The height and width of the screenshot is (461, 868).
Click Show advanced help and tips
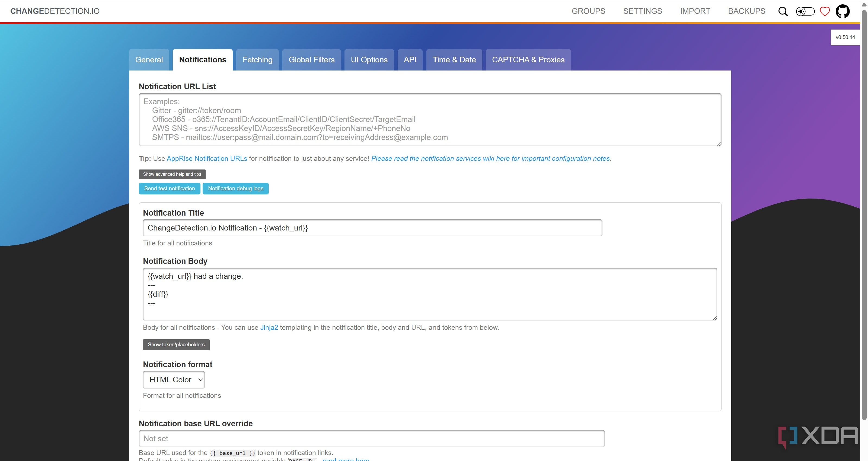pyautogui.click(x=172, y=174)
